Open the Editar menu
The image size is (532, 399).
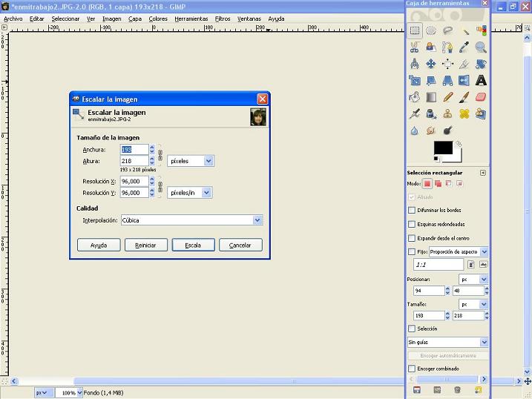coord(36,19)
